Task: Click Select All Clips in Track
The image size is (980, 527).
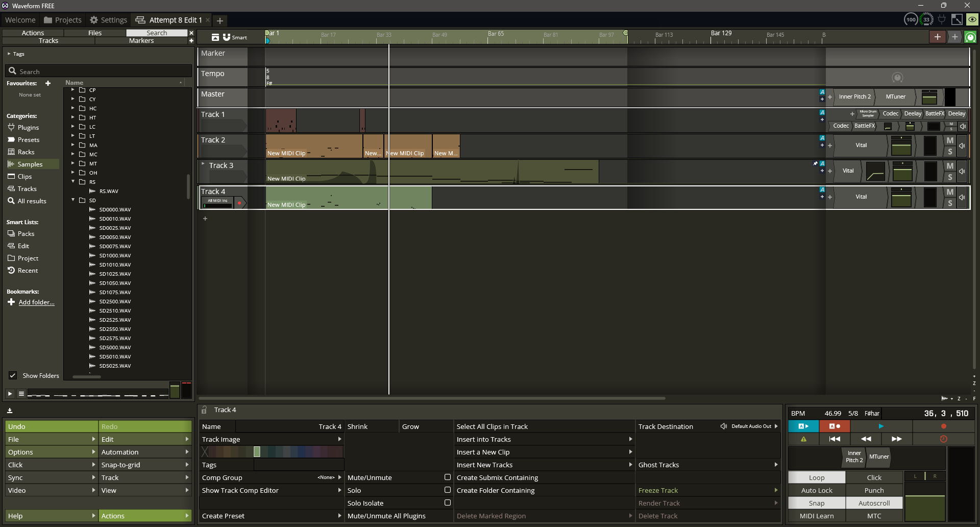Action: coord(544,426)
